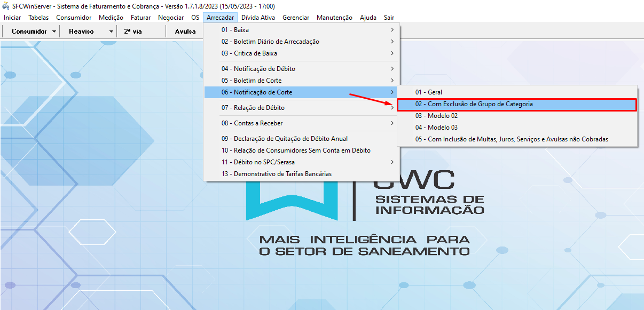The height and width of the screenshot is (310, 644).
Task: Choose 03 - Modelo 02 option
Action: (436, 116)
